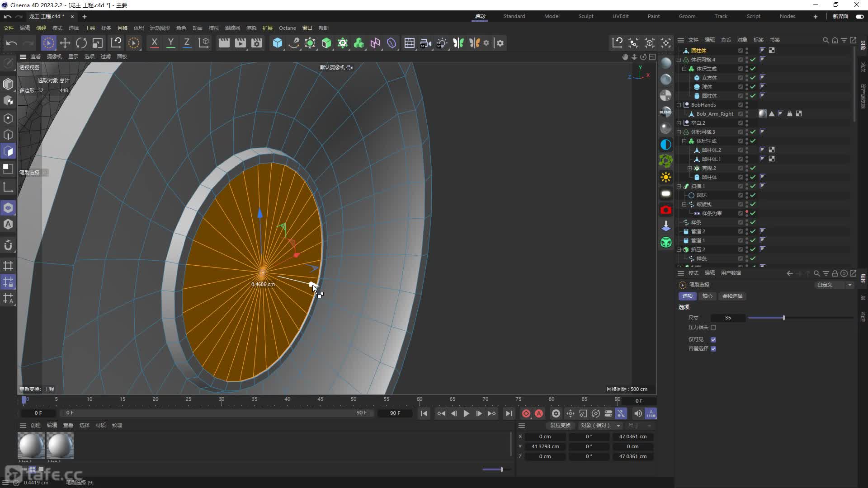Click back arrow in attribute manager
This screenshot has height=488, width=868.
[x=789, y=273]
